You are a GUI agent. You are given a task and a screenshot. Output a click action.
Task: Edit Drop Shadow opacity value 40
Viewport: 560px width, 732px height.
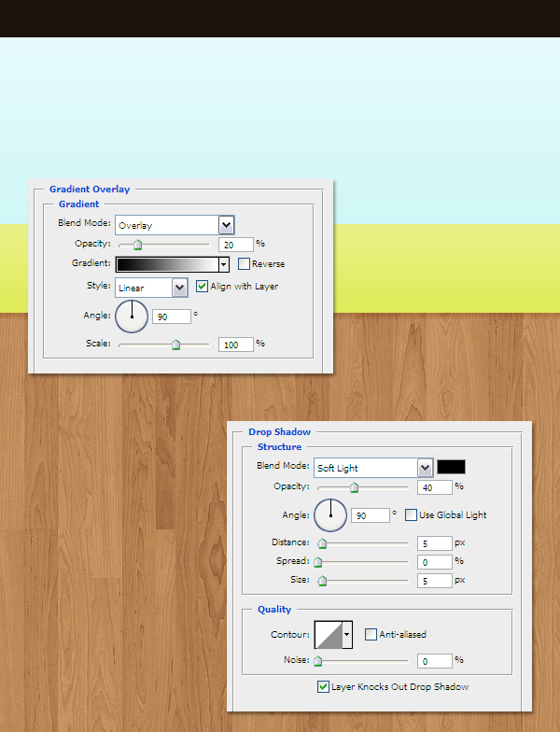[x=435, y=487]
